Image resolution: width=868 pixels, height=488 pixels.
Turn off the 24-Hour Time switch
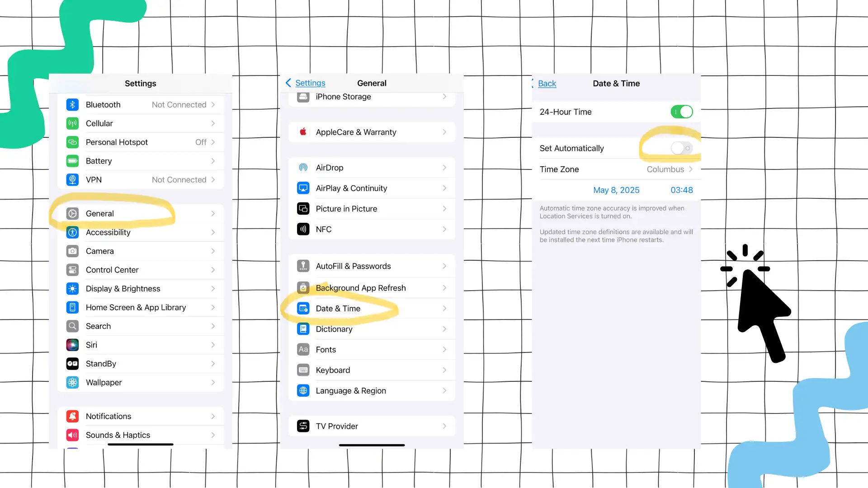point(682,112)
